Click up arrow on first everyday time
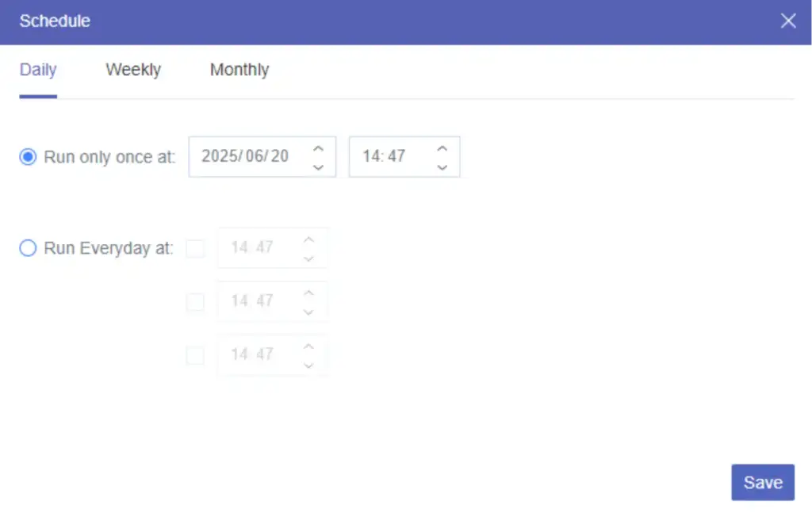812x524 pixels. point(308,239)
